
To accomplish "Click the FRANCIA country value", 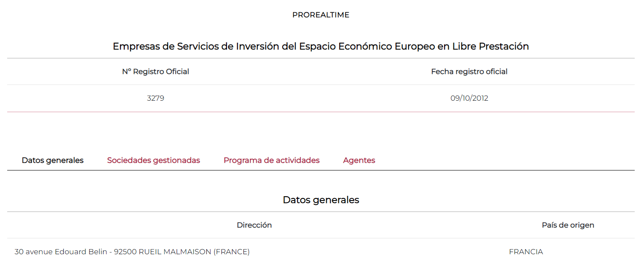I will [526, 252].
